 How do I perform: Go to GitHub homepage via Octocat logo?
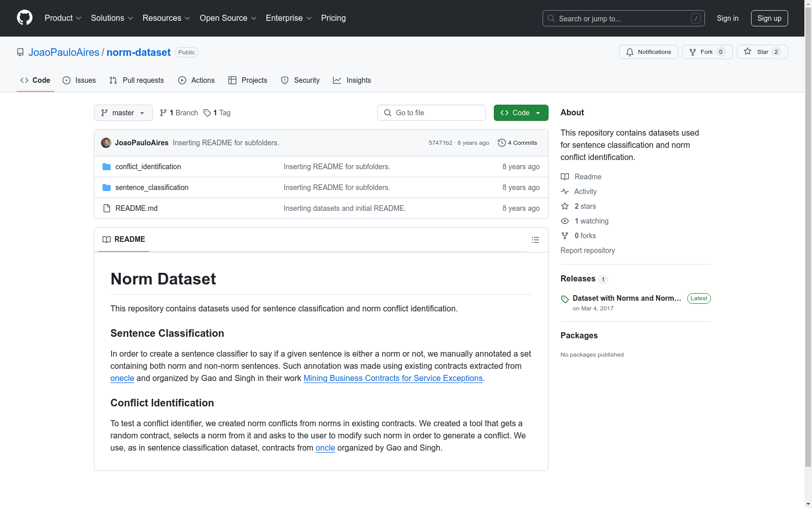click(24, 18)
